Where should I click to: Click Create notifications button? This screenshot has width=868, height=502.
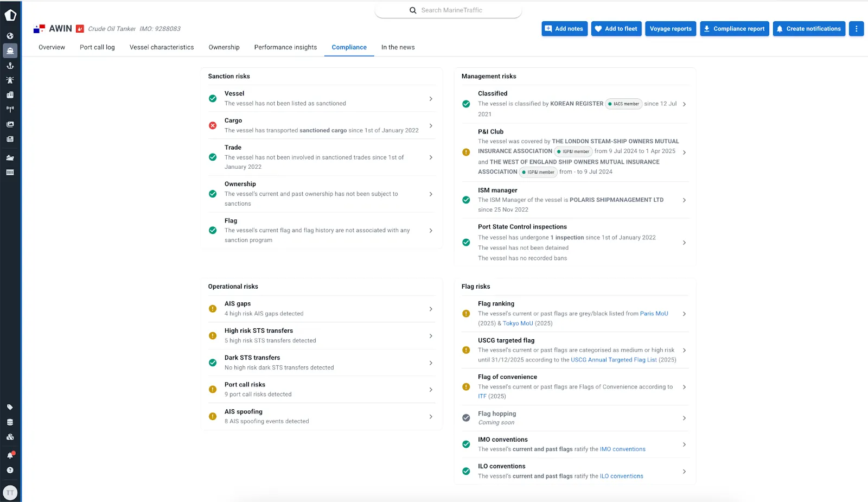pos(809,29)
